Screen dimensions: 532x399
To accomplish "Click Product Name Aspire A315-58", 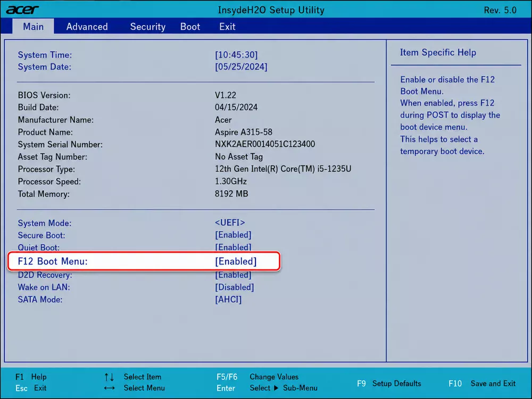I will (244, 132).
